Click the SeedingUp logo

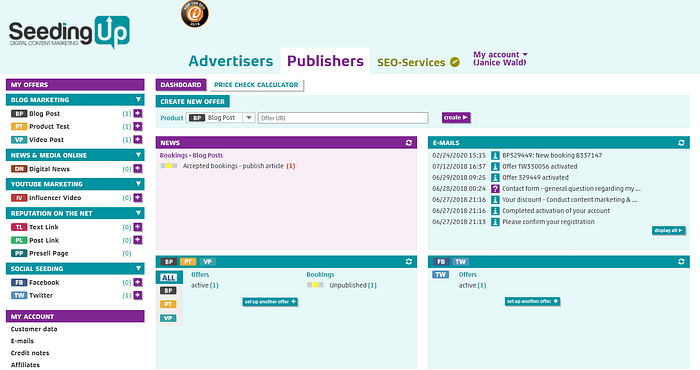point(69,32)
